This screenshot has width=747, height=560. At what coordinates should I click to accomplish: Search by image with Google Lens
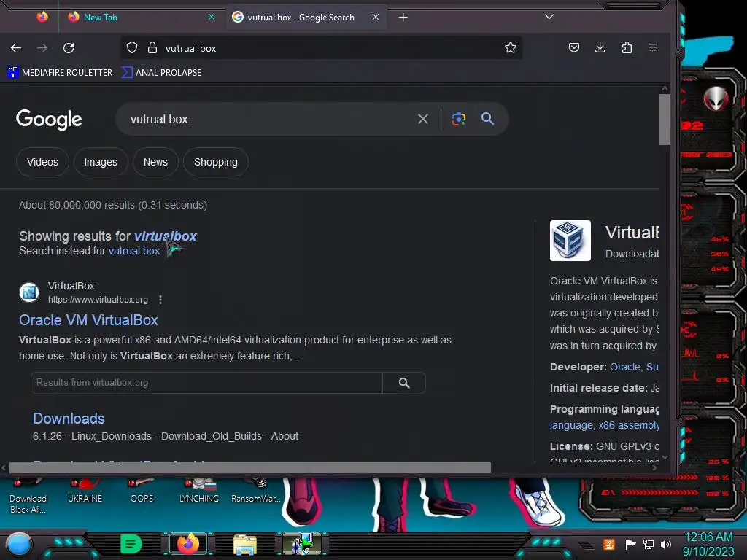(459, 119)
